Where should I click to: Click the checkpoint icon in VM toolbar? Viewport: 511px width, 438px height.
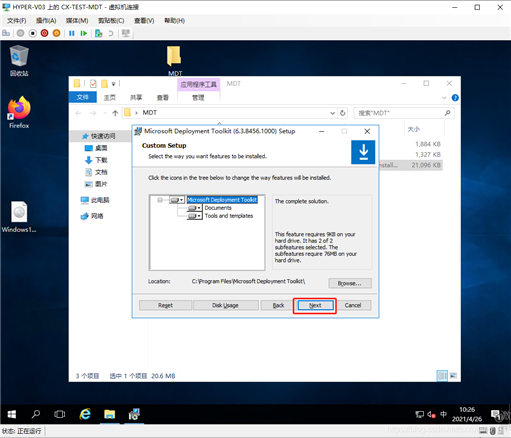coord(98,33)
